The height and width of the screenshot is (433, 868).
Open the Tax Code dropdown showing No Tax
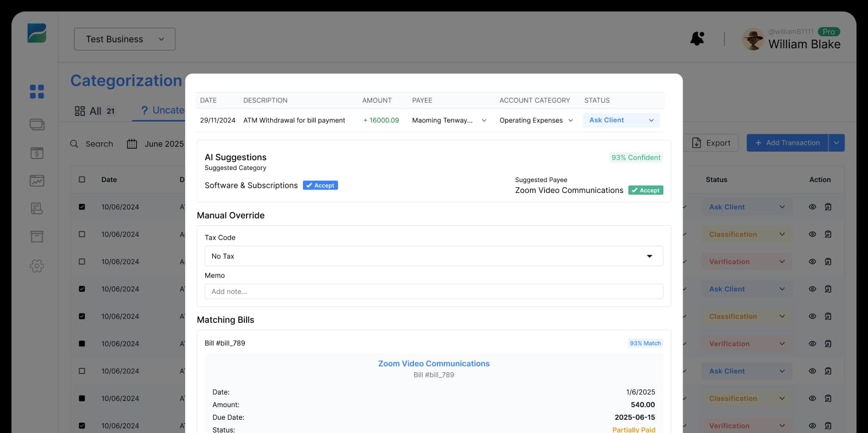(x=434, y=256)
